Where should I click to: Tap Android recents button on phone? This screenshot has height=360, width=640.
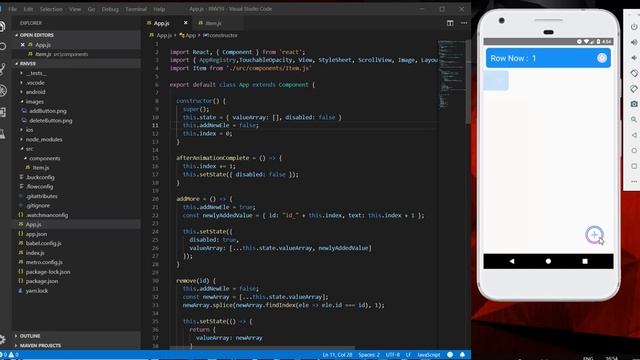[x=585, y=261]
